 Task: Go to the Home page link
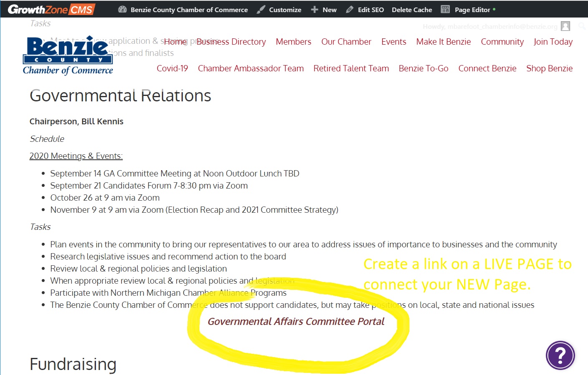coord(175,42)
